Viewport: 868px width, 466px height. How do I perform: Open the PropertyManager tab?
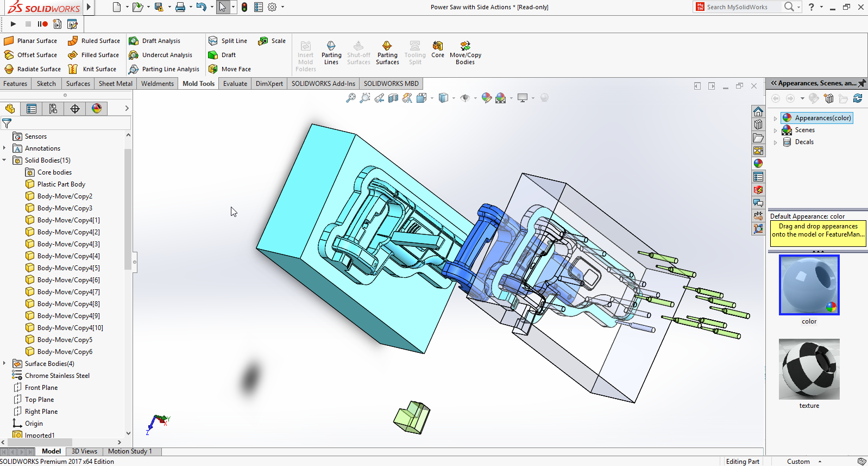(x=32, y=109)
